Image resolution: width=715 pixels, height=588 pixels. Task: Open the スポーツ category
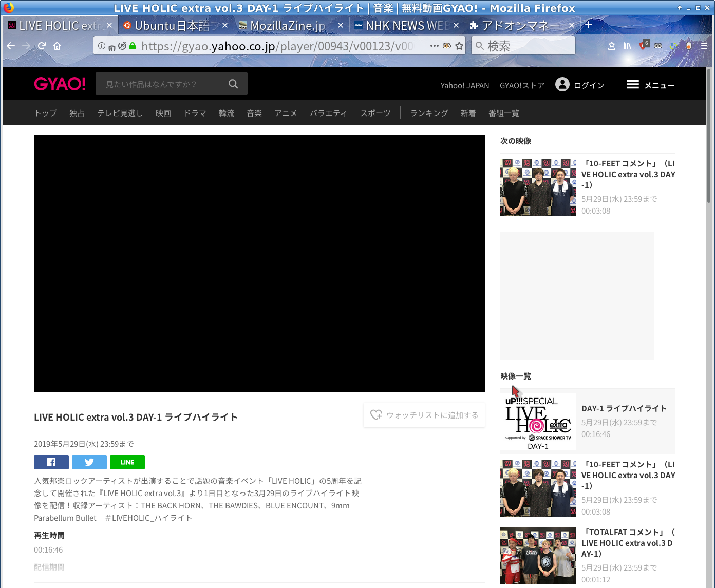[375, 113]
